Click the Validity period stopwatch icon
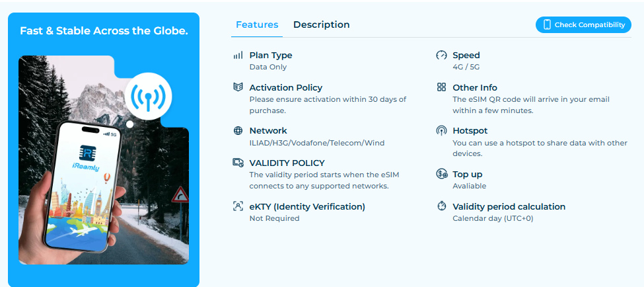The width and height of the screenshot is (644, 287). tap(441, 206)
